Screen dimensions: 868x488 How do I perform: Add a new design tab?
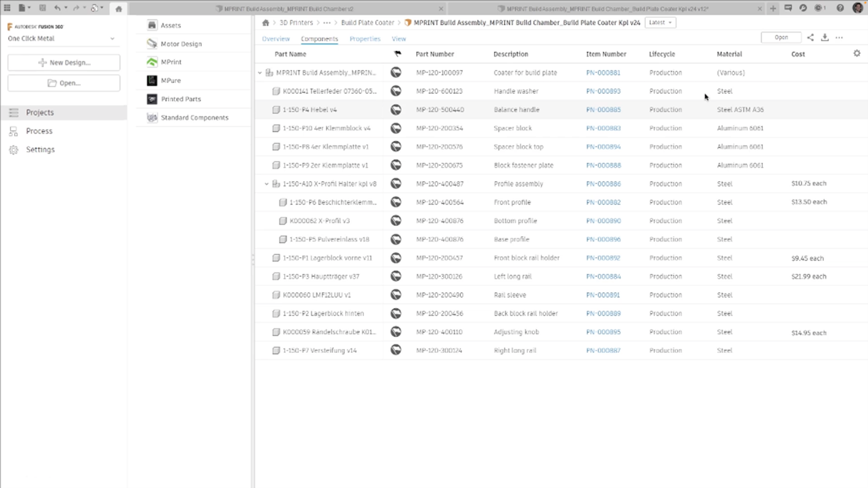tap(773, 9)
